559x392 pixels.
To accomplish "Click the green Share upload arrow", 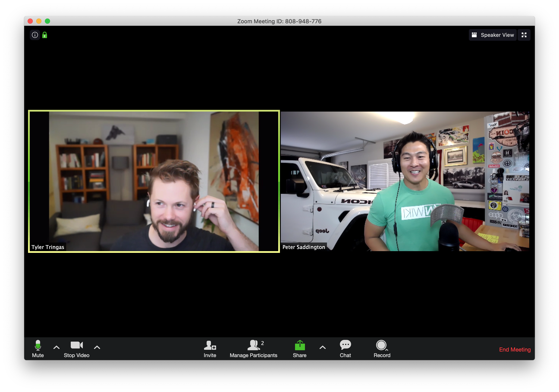I will click(300, 345).
